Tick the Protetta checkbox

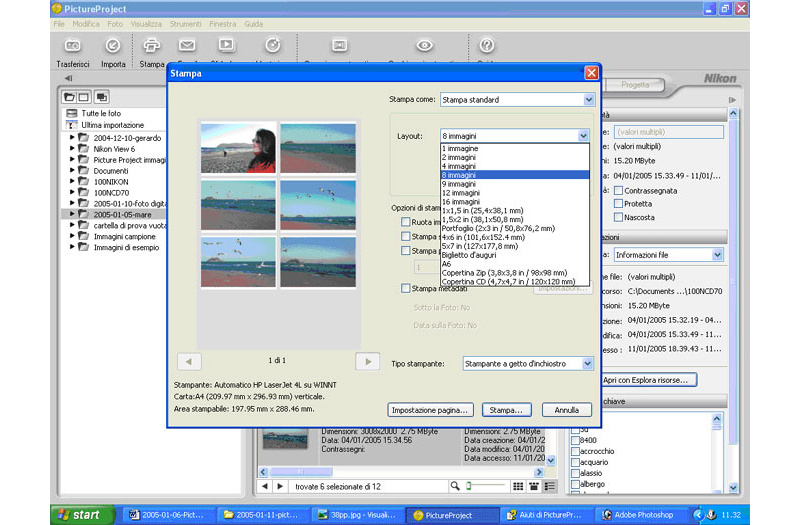pos(618,204)
